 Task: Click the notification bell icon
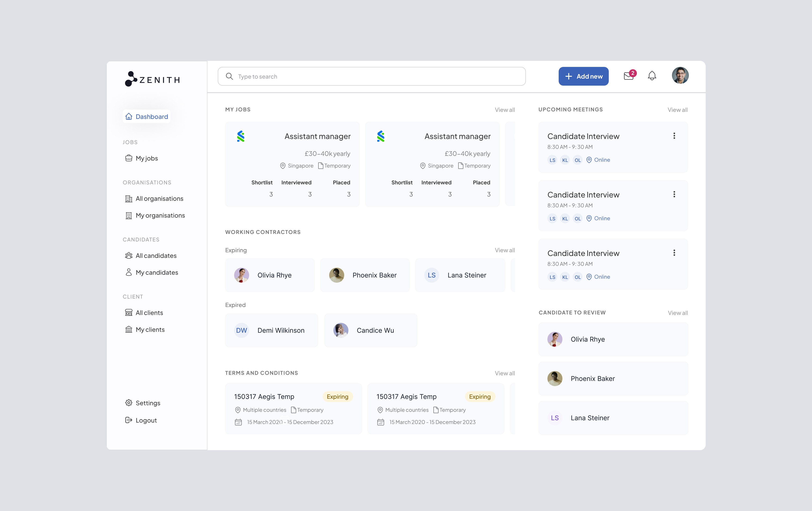tap(652, 76)
